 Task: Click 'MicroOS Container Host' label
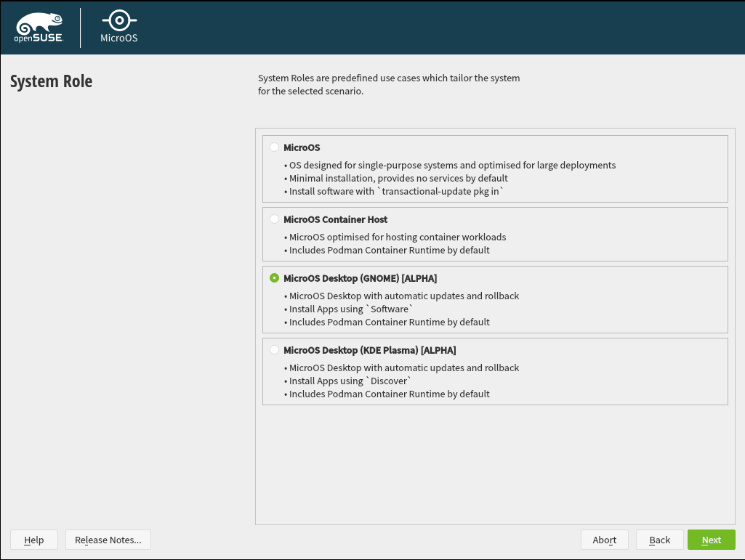336,219
